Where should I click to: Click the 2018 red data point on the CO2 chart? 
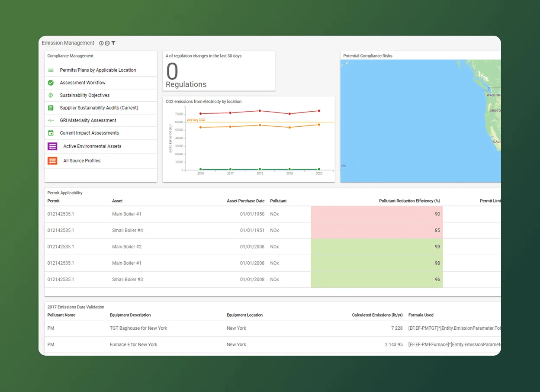(259, 111)
